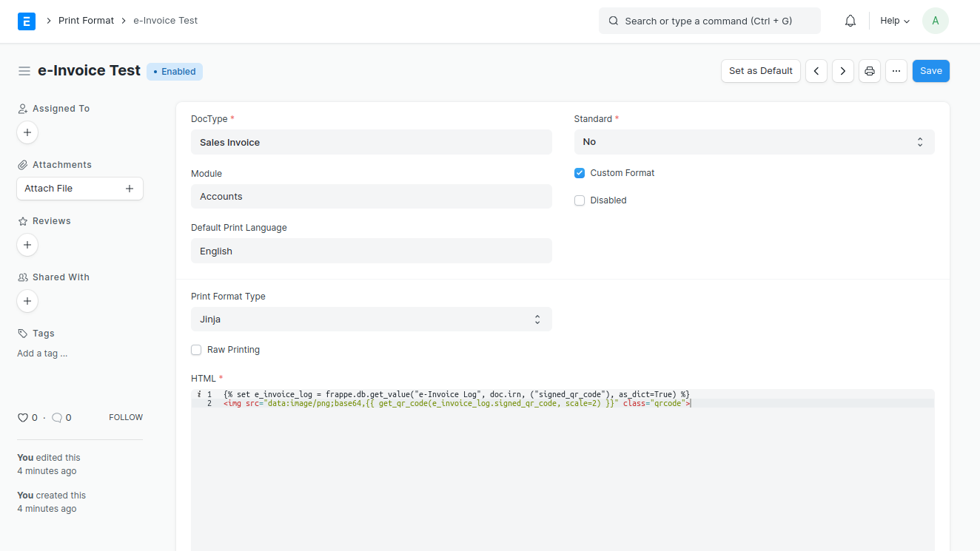The height and width of the screenshot is (551, 980).
Task: Open the notification bell
Action: (850, 21)
